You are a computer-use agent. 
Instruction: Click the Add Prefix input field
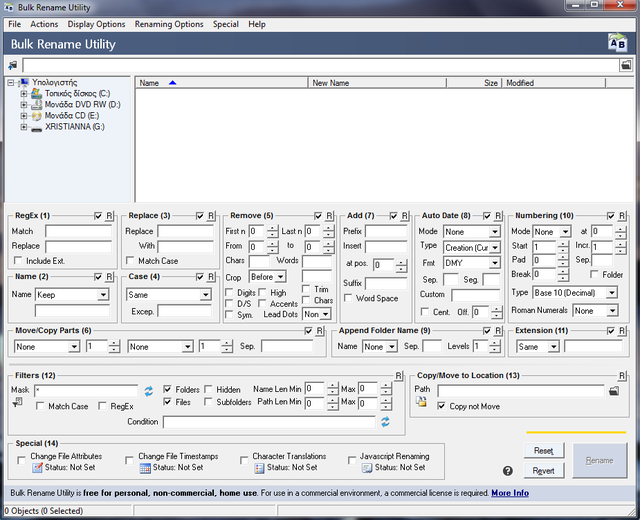(386, 231)
